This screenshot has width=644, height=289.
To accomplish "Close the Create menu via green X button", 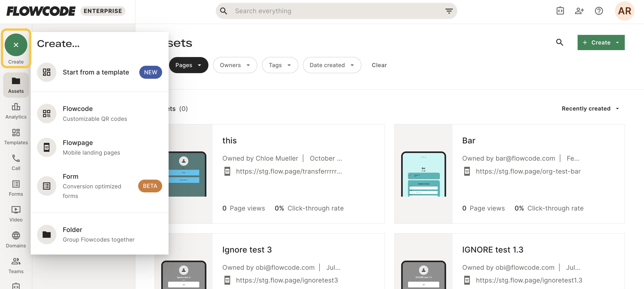I will (x=16, y=45).
